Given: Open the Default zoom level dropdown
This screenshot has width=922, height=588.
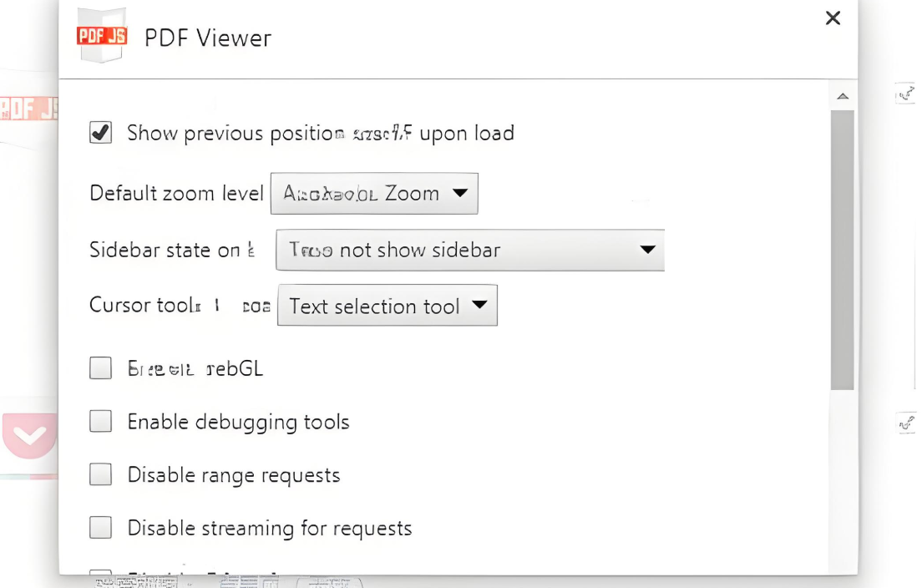Looking at the screenshot, I should tap(374, 194).
